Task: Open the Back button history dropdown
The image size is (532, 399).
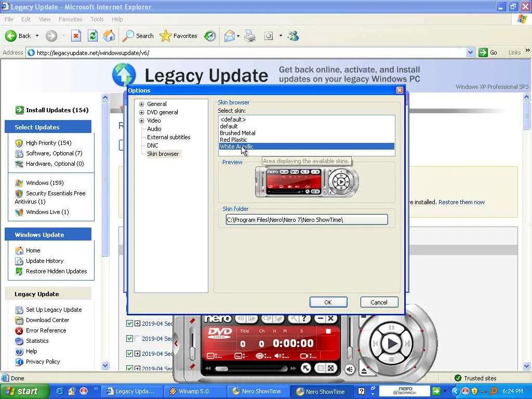Action: click(37, 36)
